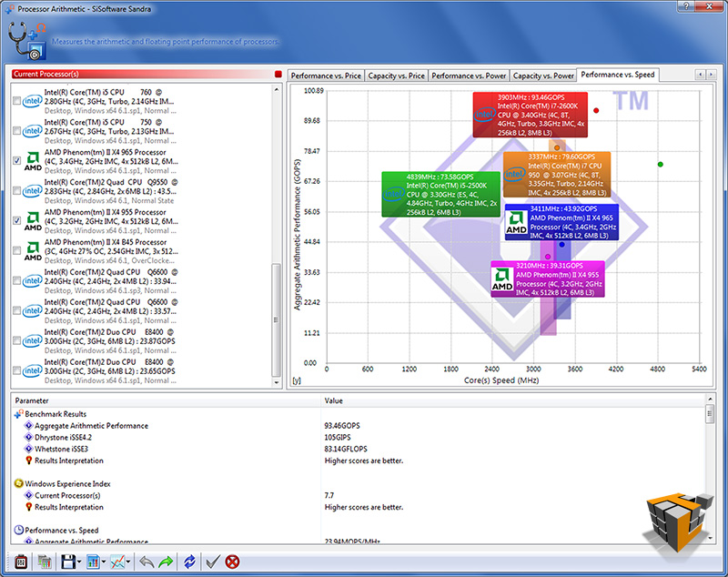
Task: Go back with the grey arrow icon
Action: [x=147, y=562]
